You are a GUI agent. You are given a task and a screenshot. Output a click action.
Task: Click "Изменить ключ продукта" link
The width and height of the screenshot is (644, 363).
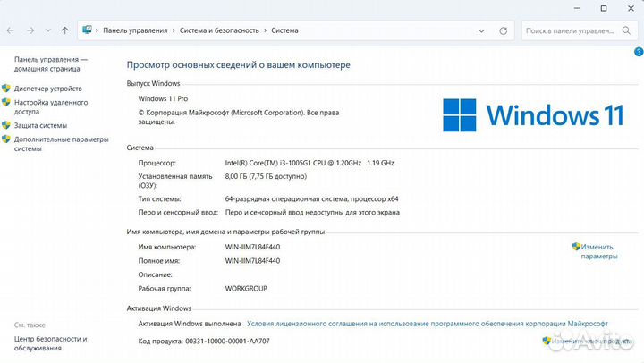coord(591,341)
